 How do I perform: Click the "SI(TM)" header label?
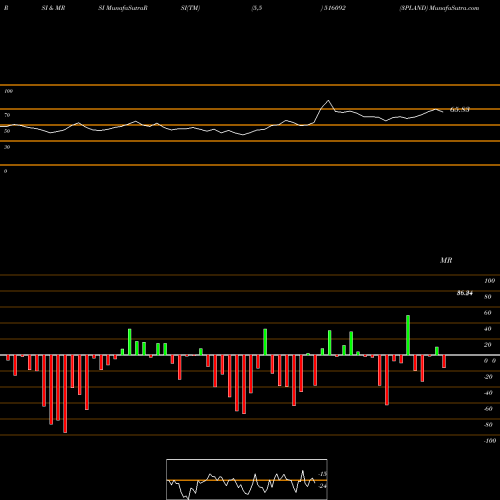(x=190, y=8)
